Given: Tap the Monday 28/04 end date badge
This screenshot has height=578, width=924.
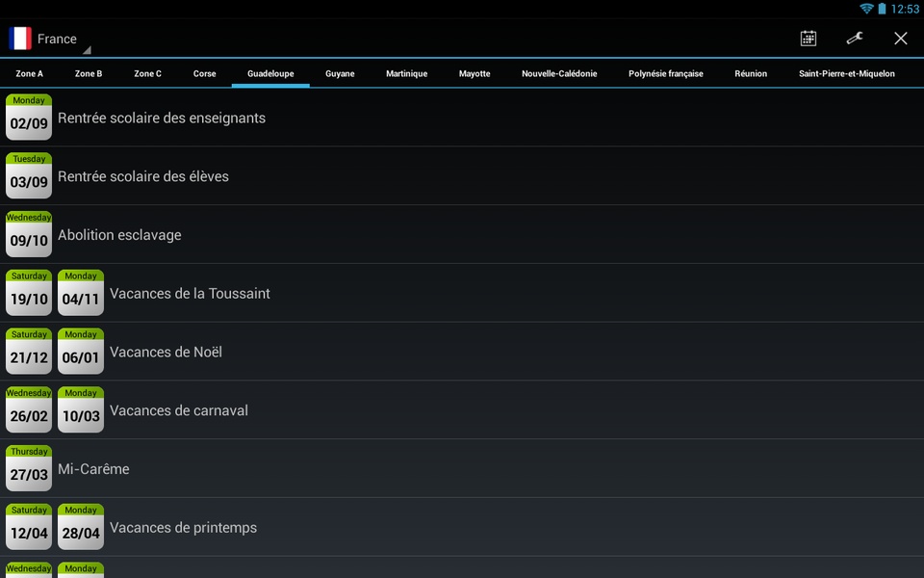Looking at the screenshot, I should [x=81, y=527].
